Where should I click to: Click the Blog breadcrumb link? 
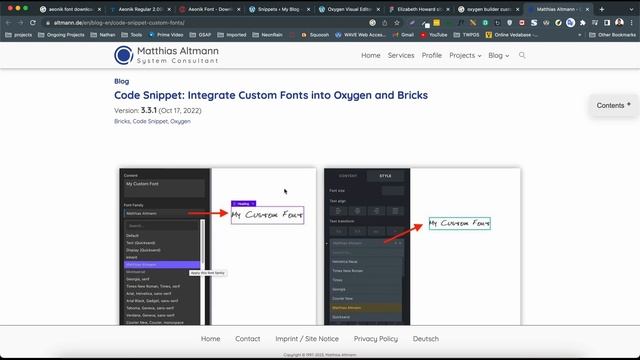121,81
